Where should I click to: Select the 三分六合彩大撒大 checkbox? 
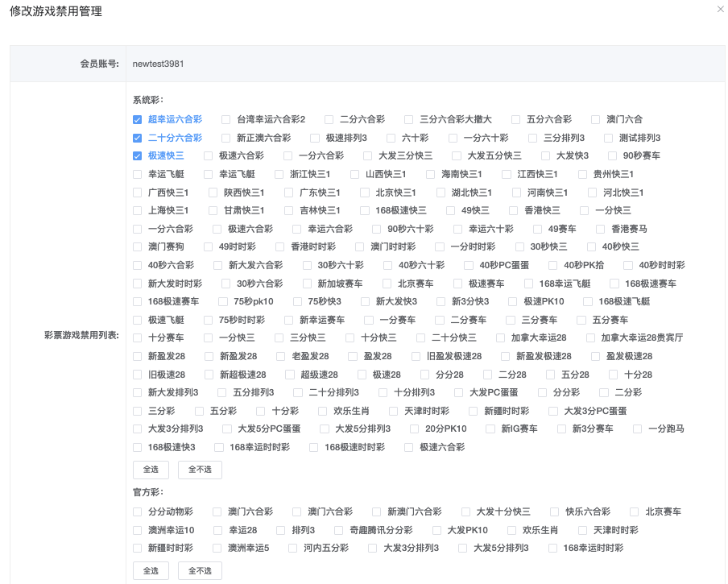pyautogui.click(x=409, y=119)
